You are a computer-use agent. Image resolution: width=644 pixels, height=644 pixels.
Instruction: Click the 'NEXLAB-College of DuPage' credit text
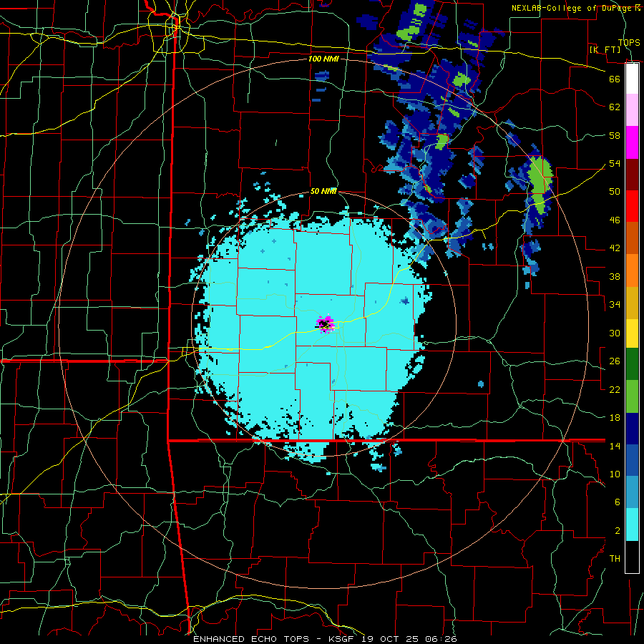coord(572,8)
